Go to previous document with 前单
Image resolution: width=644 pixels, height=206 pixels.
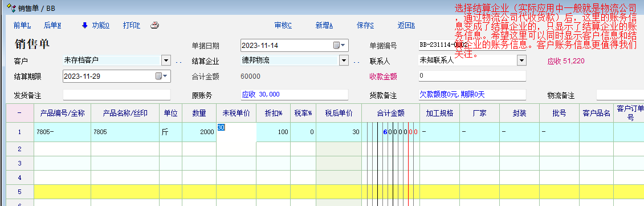22,26
